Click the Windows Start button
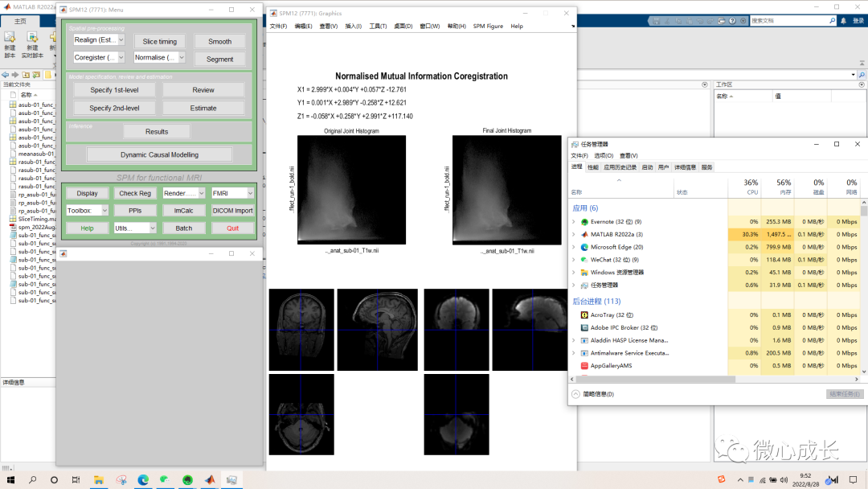Viewport: 868px width, 489px height. point(11,479)
